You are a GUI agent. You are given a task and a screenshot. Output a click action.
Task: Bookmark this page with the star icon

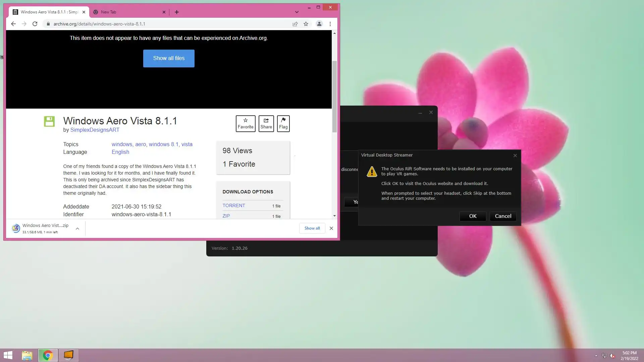click(306, 24)
